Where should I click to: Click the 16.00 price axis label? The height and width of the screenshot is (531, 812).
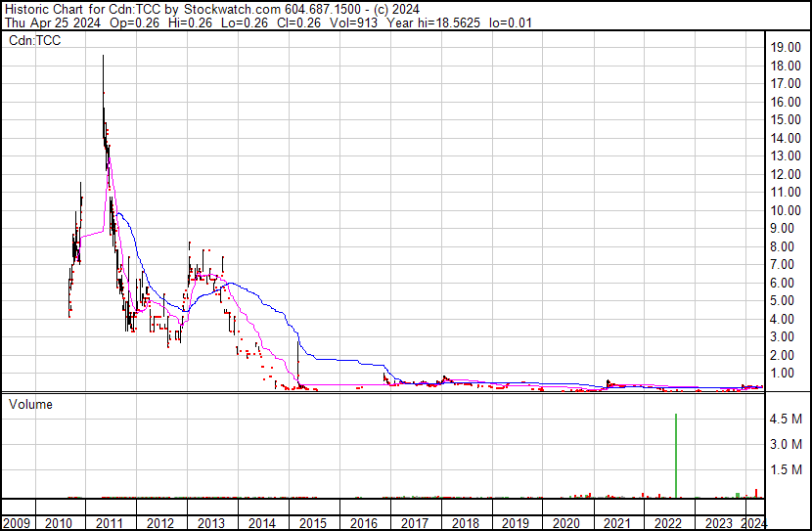(x=786, y=102)
